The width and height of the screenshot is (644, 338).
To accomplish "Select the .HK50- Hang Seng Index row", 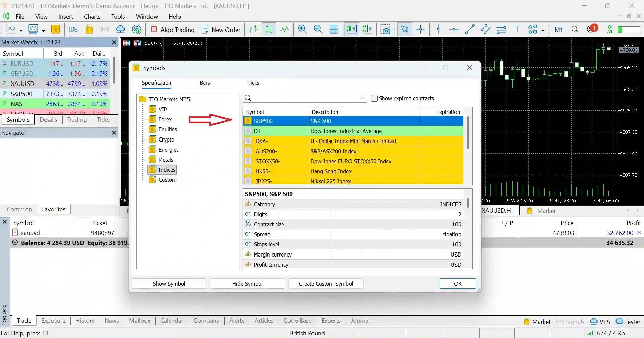I will pyautogui.click(x=353, y=171).
